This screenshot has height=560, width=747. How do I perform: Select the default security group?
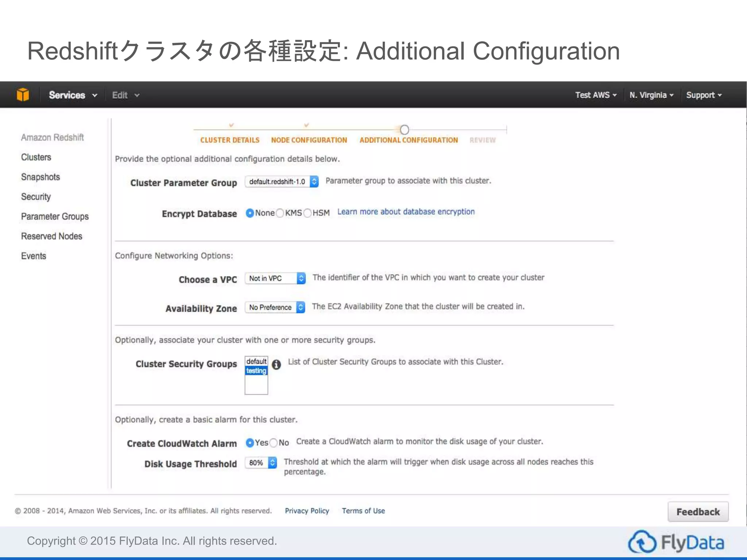pyautogui.click(x=256, y=361)
